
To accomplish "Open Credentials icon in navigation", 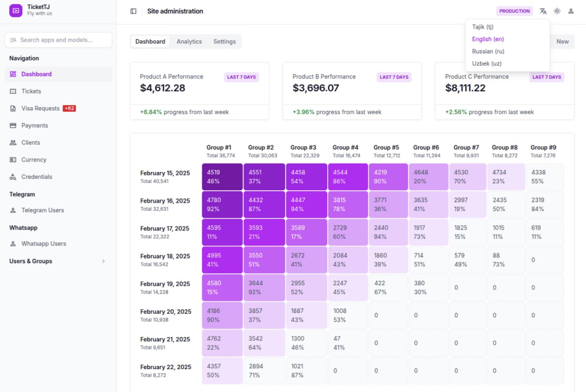I will pos(13,177).
